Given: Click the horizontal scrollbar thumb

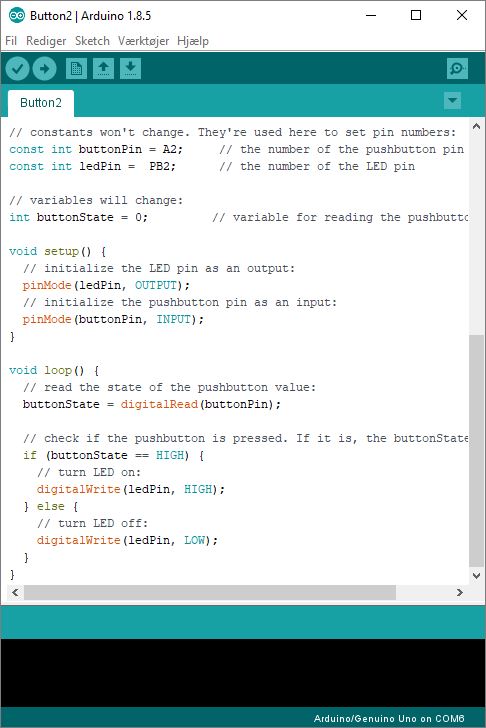Looking at the screenshot, I should pyautogui.click(x=210, y=592).
